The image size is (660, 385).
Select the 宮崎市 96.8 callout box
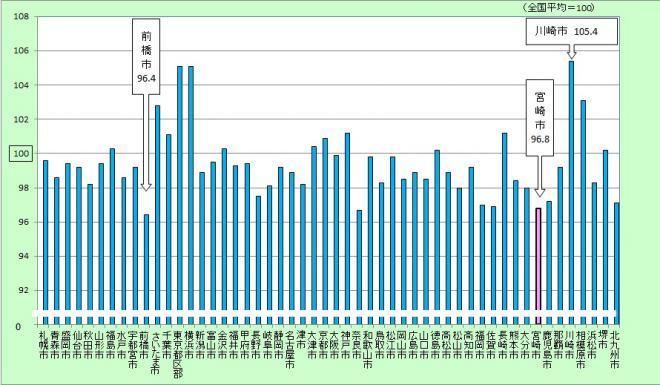(540, 118)
